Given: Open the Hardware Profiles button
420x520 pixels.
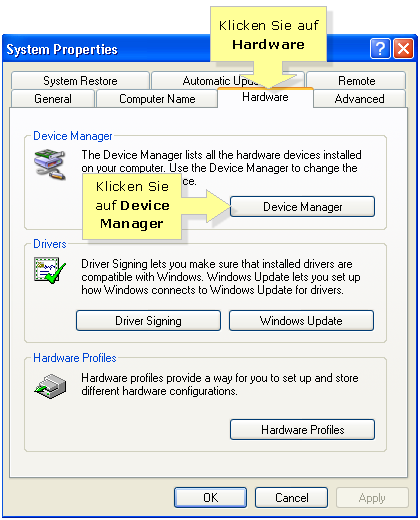Looking at the screenshot, I should 302,430.
